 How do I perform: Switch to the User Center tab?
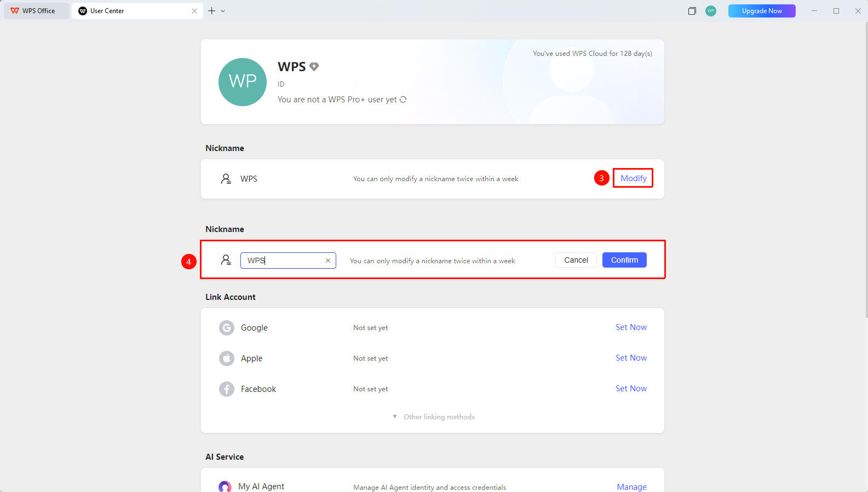[x=137, y=11]
